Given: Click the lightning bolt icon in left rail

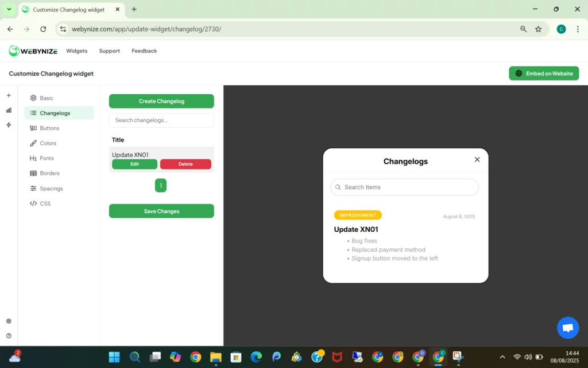Looking at the screenshot, I should click(9, 125).
